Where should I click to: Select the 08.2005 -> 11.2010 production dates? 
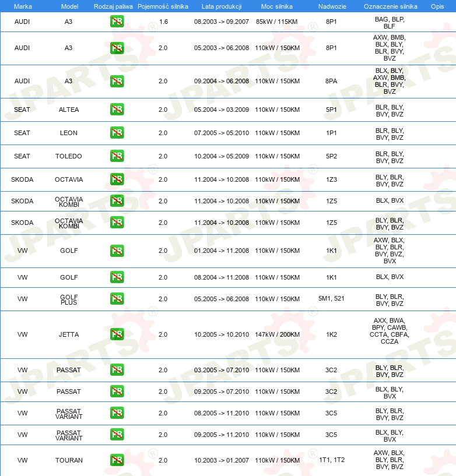pyautogui.click(x=222, y=413)
